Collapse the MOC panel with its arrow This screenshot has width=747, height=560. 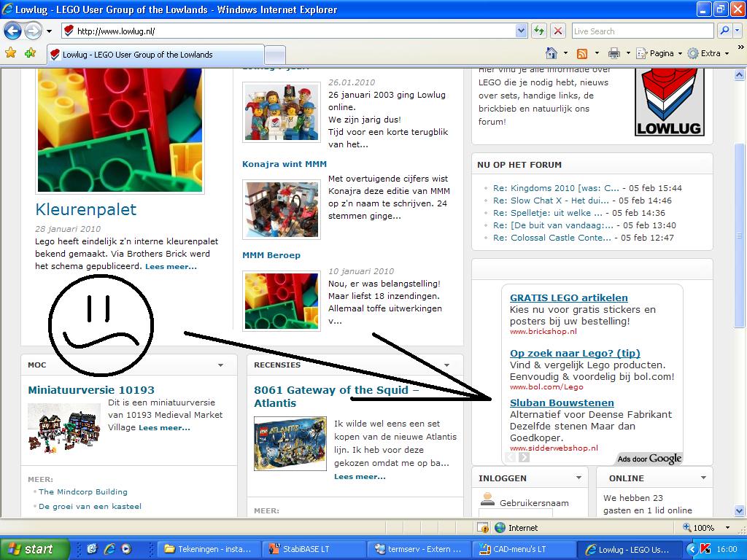(x=220, y=365)
